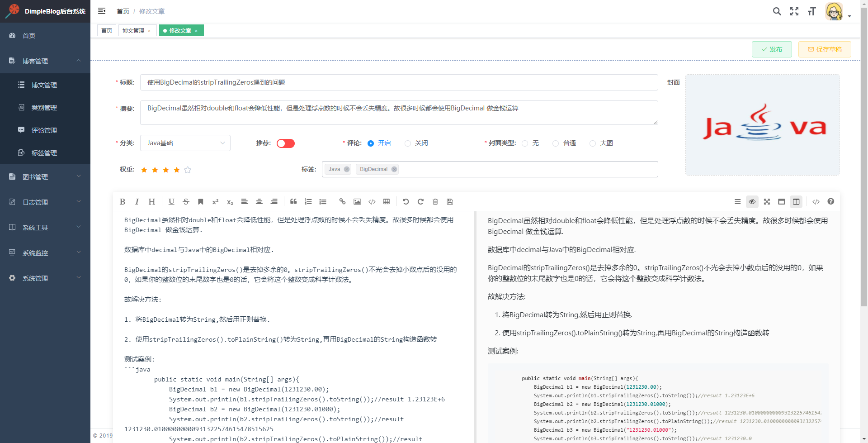The height and width of the screenshot is (443, 868).
Task: Open 博文管理 in the sidebar
Action: pos(45,85)
